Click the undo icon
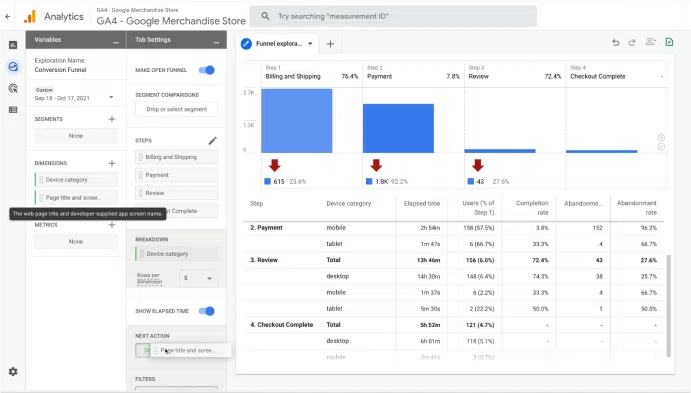691x393 pixels. click(x=616, y=42)
